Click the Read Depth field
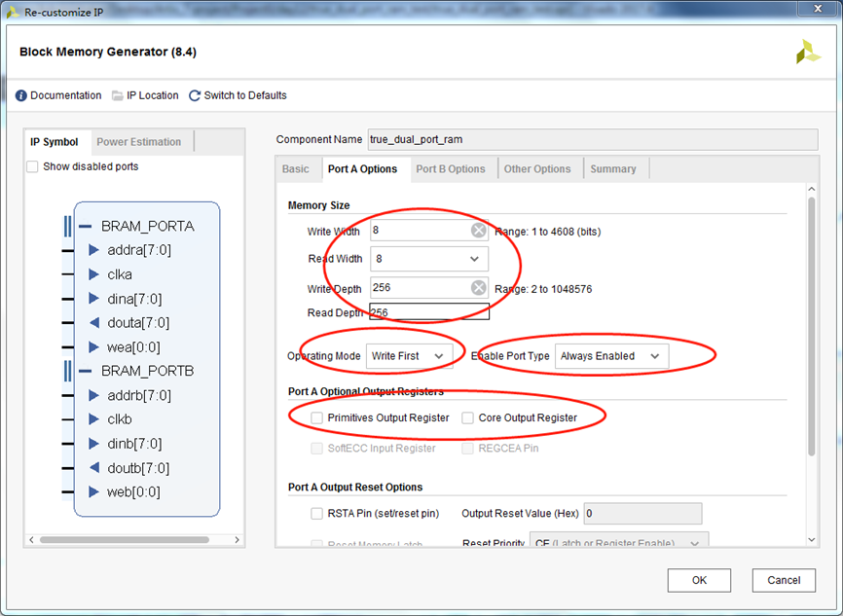Image resolution: width=843 pixels, height=616 pixels. click(x=429, y=311)
